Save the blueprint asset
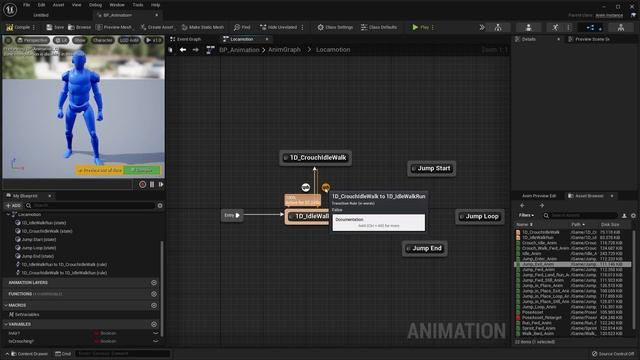Viewport: 640px width, 360px height. (x=55, y=27)
